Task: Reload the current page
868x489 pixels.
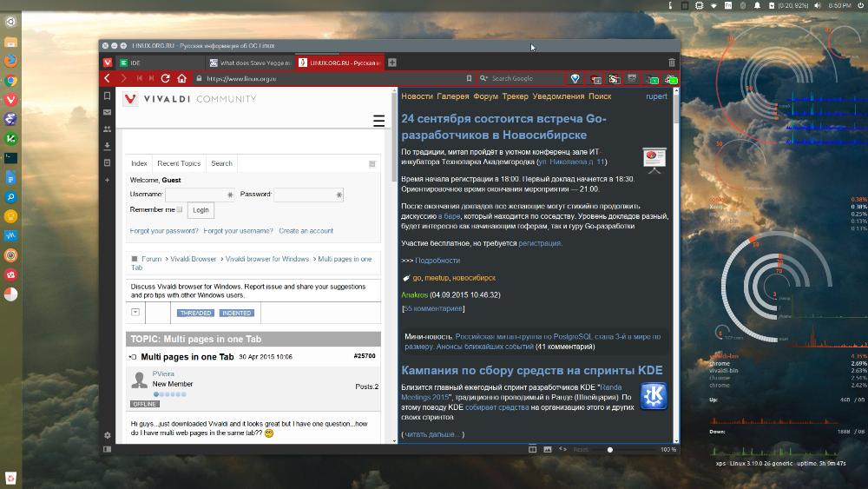Action: tap(165, 79)
